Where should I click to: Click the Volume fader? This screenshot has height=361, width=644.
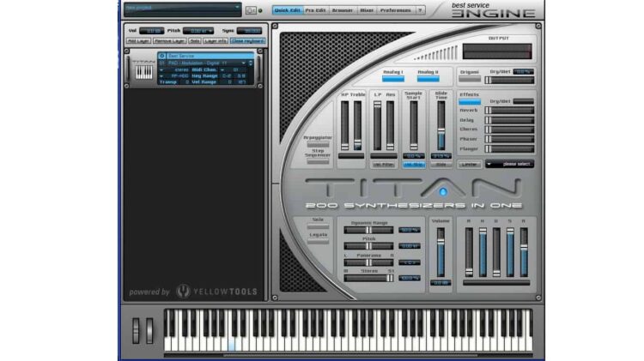click(x=440, y=253)
